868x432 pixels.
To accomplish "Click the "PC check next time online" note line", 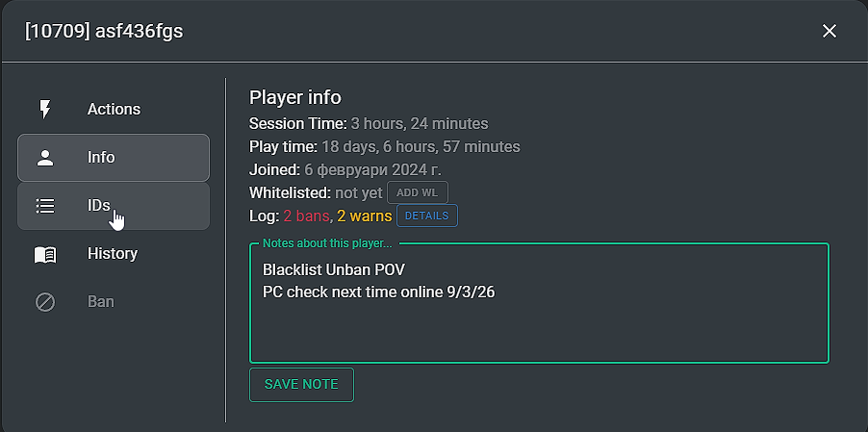I will [x=378, y=292].
